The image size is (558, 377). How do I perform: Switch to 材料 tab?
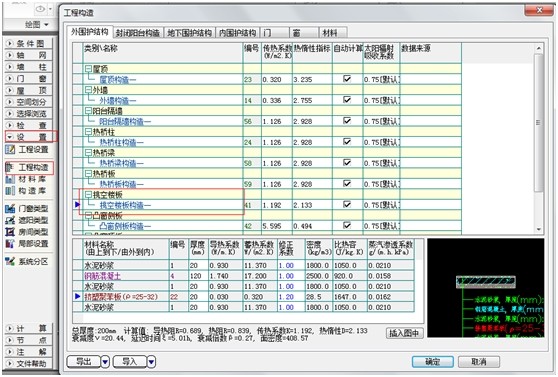coord(333,33)
